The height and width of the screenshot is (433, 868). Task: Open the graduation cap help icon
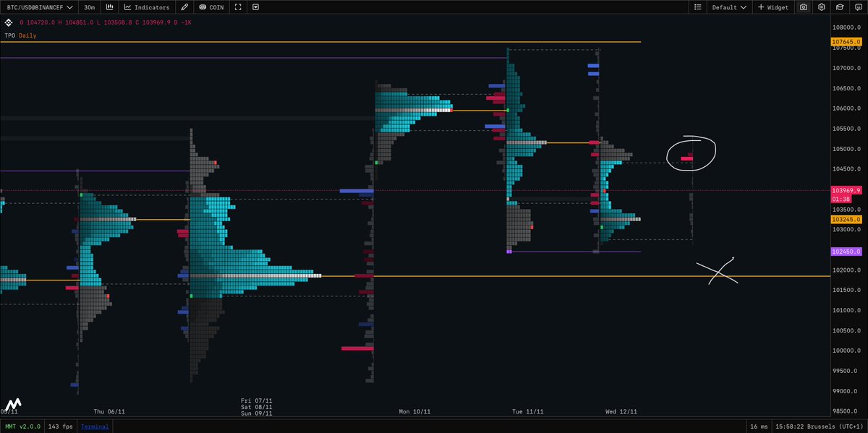tap(840, 7)
